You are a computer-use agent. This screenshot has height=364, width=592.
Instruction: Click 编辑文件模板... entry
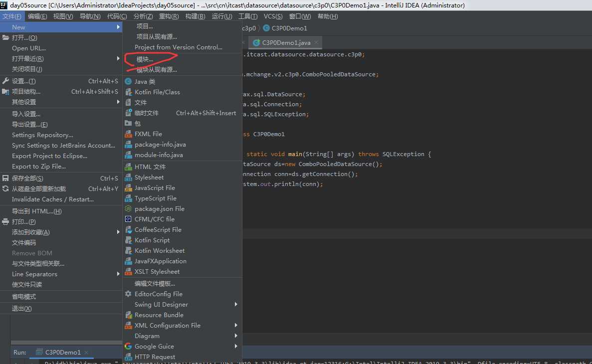pyautogui.click(x=155, y=284)
